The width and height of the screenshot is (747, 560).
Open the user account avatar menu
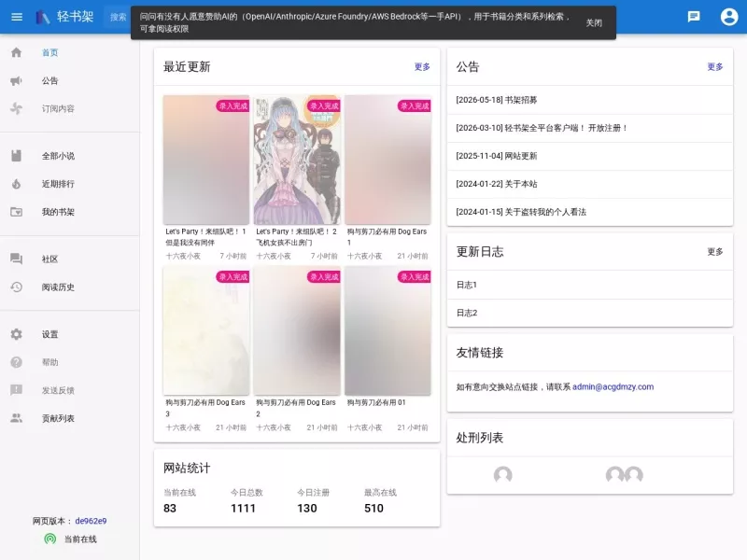729,17
